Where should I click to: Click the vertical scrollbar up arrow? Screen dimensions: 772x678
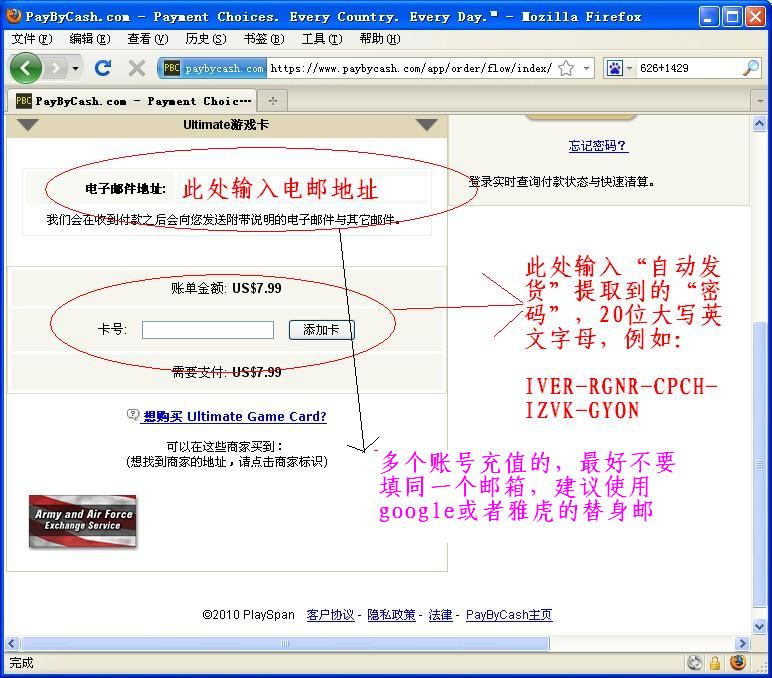[x=759, y=123]
